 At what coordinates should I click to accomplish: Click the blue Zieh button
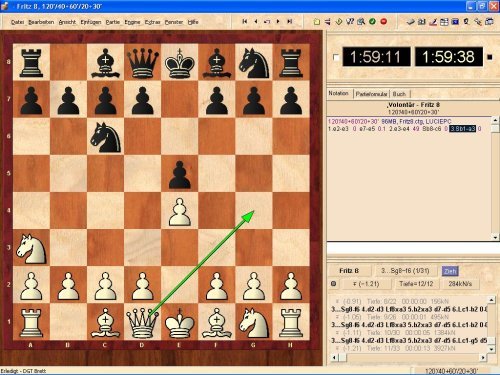[450, 271]
